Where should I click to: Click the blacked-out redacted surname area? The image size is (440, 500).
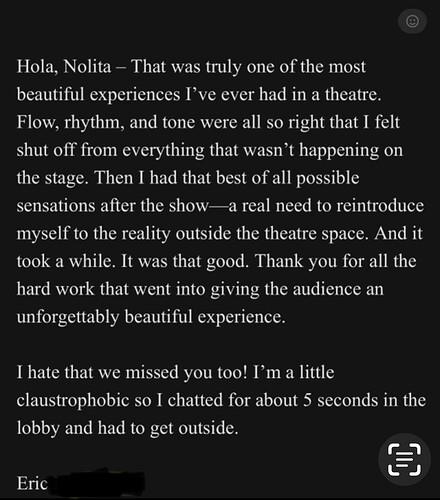[x=98, y=483]
